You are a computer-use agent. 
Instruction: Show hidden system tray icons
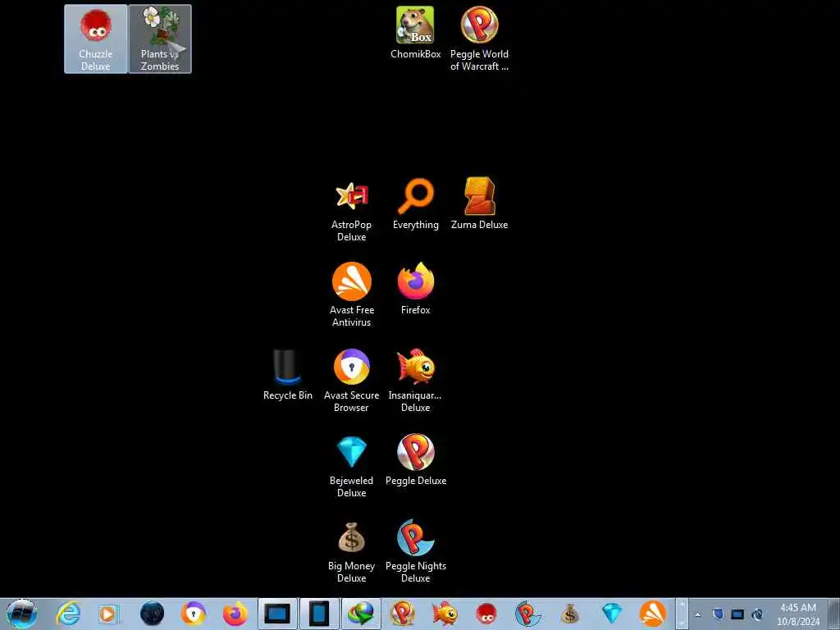[697, 614]
